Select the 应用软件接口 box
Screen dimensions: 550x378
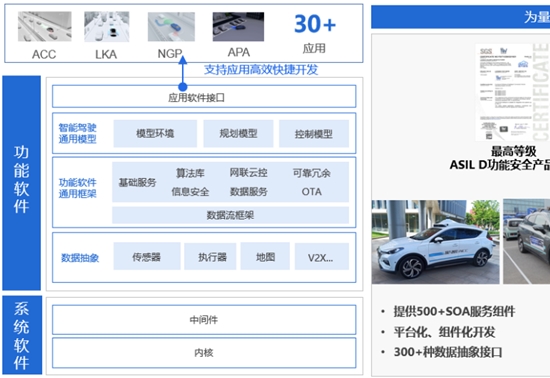[204, 96]
